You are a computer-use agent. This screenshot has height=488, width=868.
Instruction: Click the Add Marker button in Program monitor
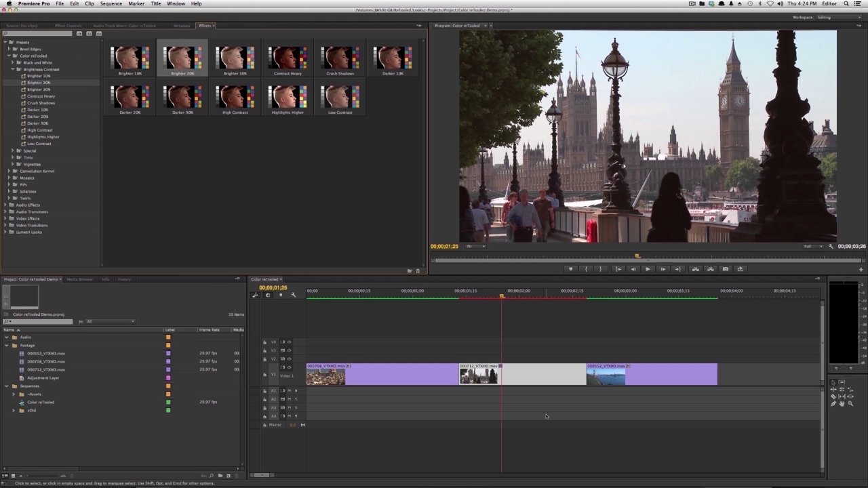tap(570, 269)
